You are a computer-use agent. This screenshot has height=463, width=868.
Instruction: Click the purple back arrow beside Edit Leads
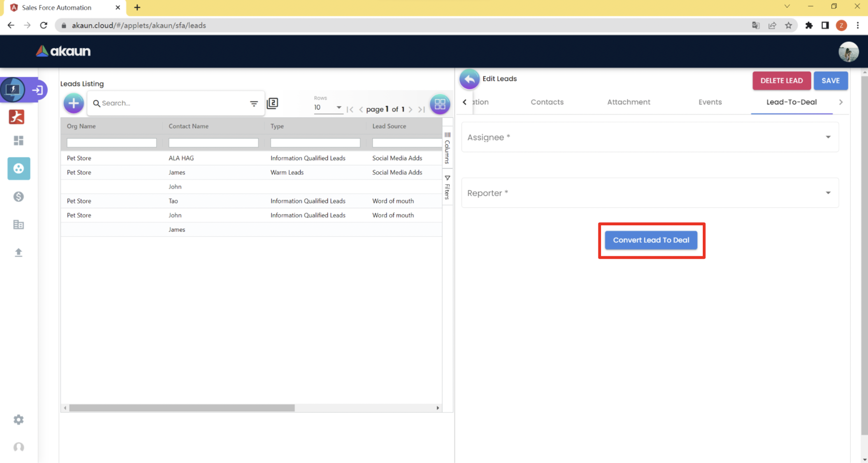click(x=469, y=79)
